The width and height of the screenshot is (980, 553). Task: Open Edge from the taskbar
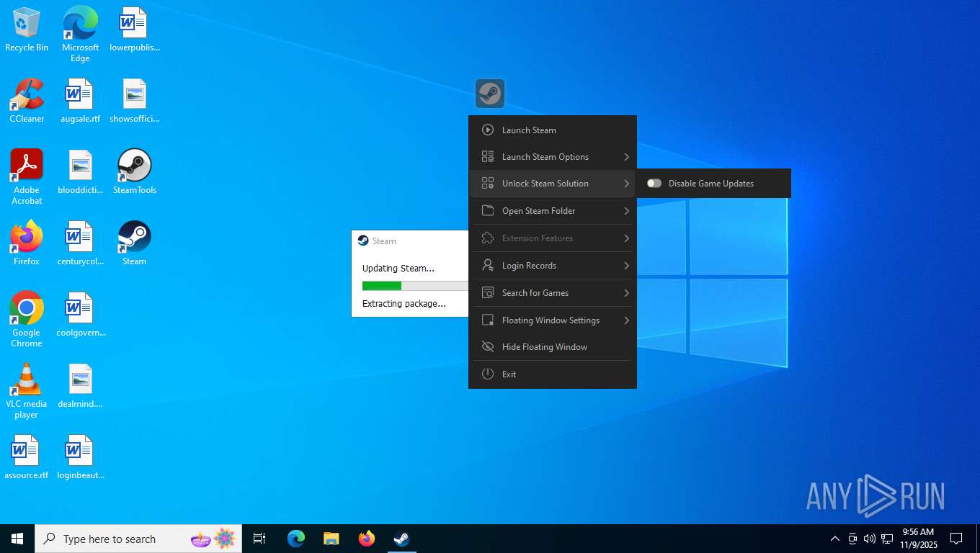click(296, 539)
